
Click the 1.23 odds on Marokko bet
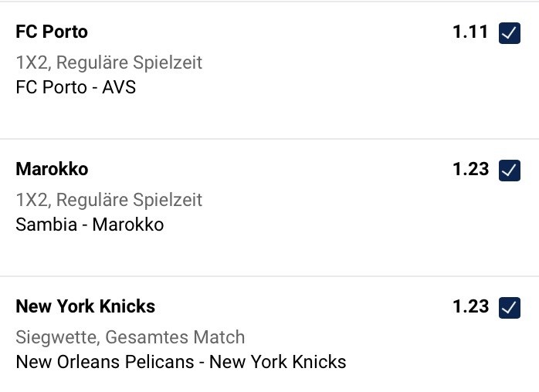(x=470, y=170)
